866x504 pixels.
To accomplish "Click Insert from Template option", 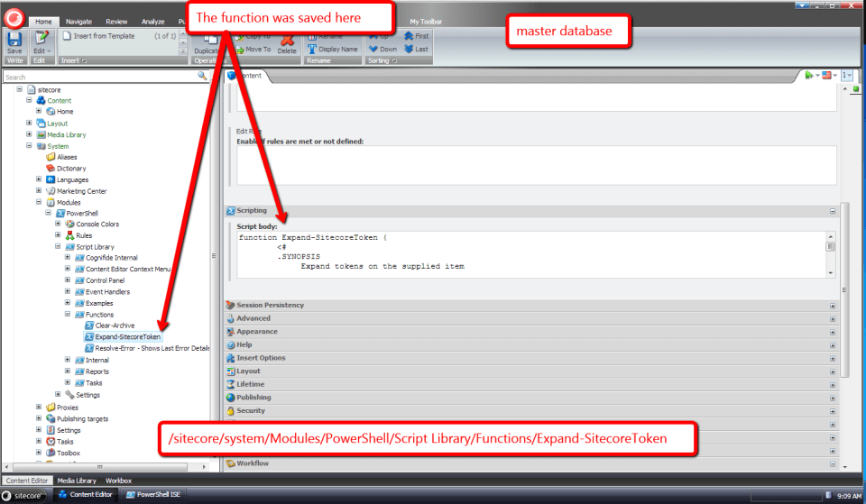I will click(104, 36).
